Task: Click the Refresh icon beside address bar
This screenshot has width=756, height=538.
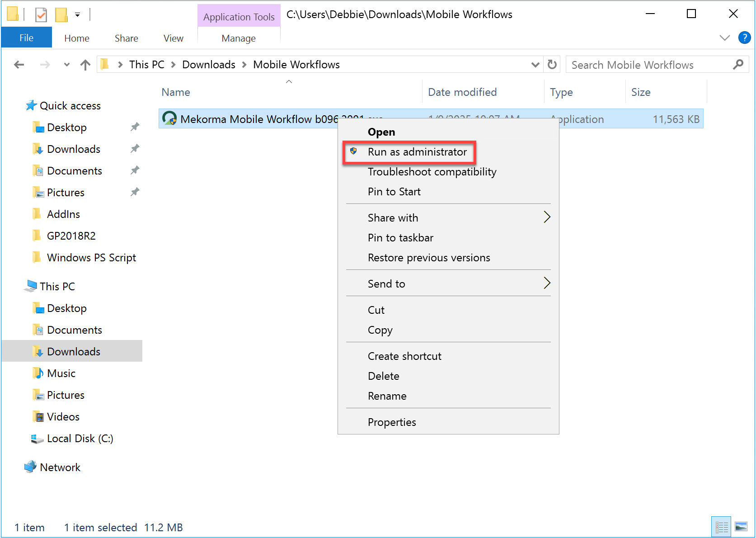Action: (552, 65)
